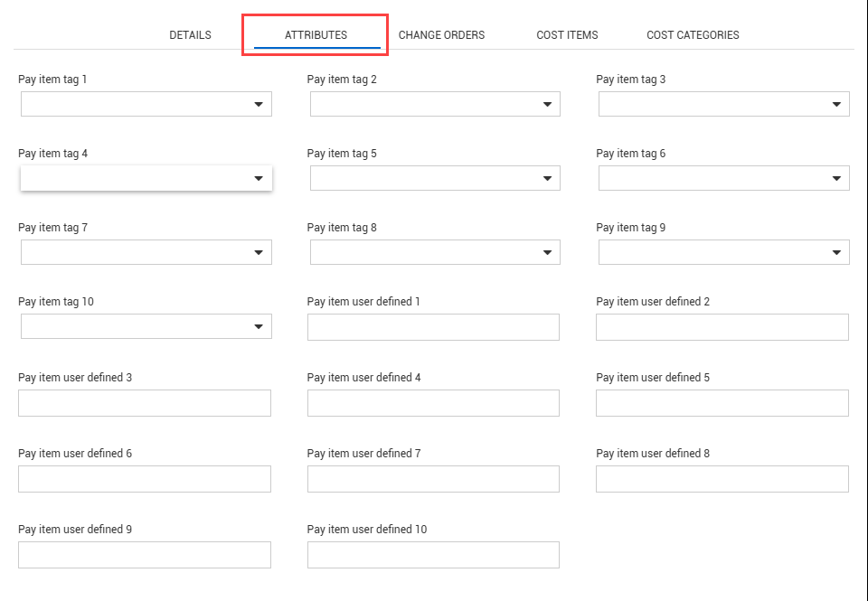Select the Pay item user defined 5 field

tap(722, 403)
